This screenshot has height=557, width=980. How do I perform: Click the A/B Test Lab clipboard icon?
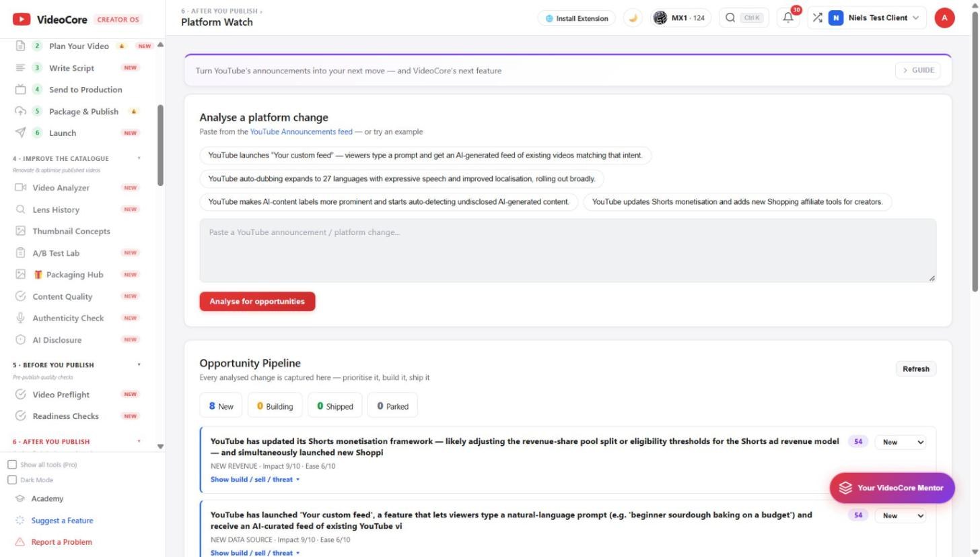[x=20, y=253]
